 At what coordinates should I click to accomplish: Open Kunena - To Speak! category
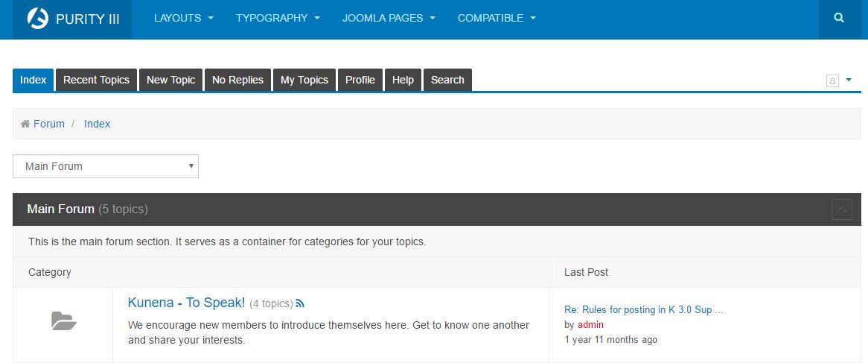point(187,303)
